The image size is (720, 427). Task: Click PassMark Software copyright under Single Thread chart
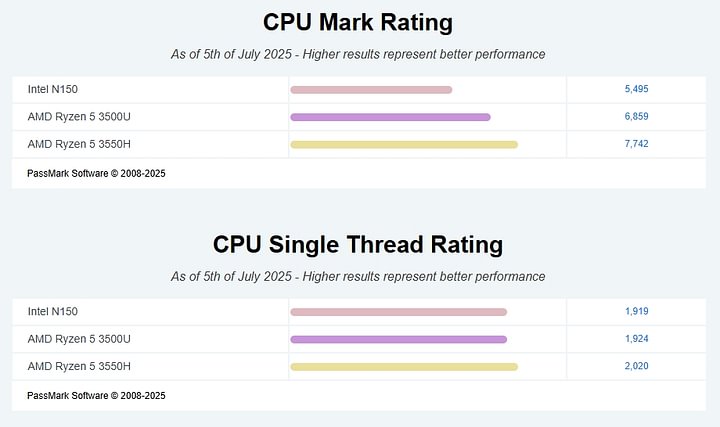point(96,395)
